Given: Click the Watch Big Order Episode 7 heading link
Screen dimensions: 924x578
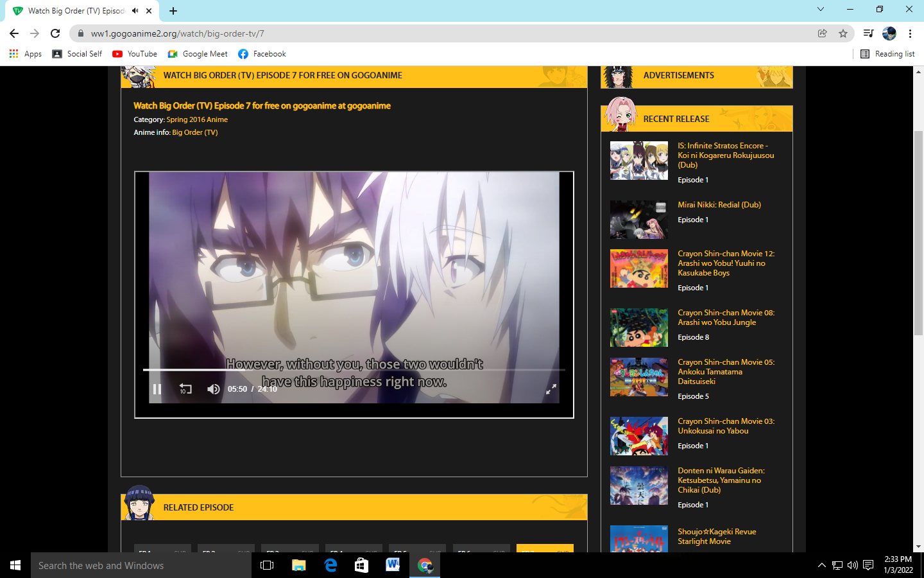Looking at the screenshot, I should pyautogui.click(x=262, y=106).
